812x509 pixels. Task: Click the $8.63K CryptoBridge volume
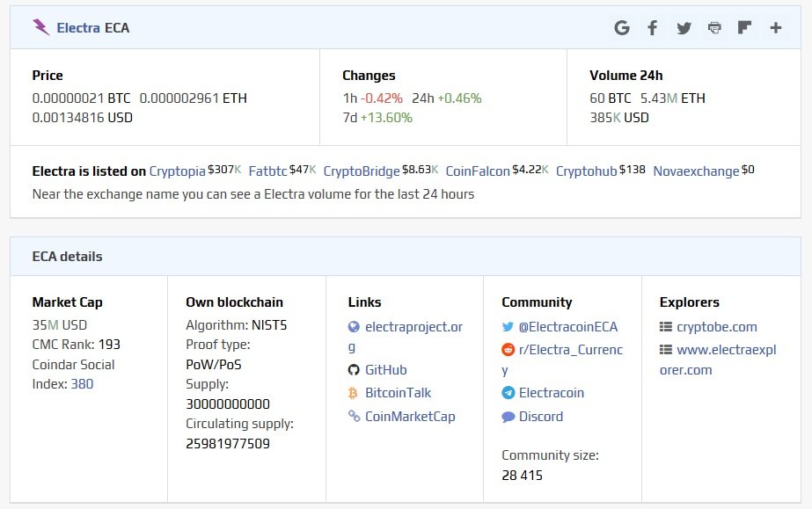[420, 169]
